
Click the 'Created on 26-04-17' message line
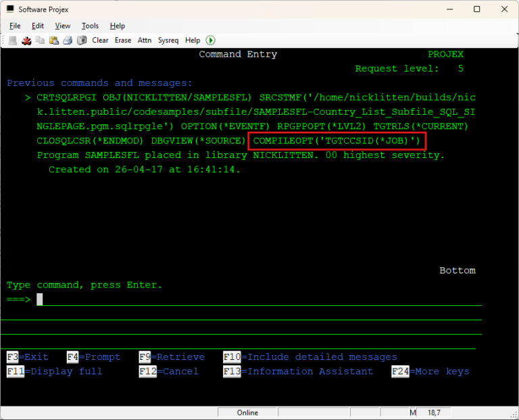[145, 169]
